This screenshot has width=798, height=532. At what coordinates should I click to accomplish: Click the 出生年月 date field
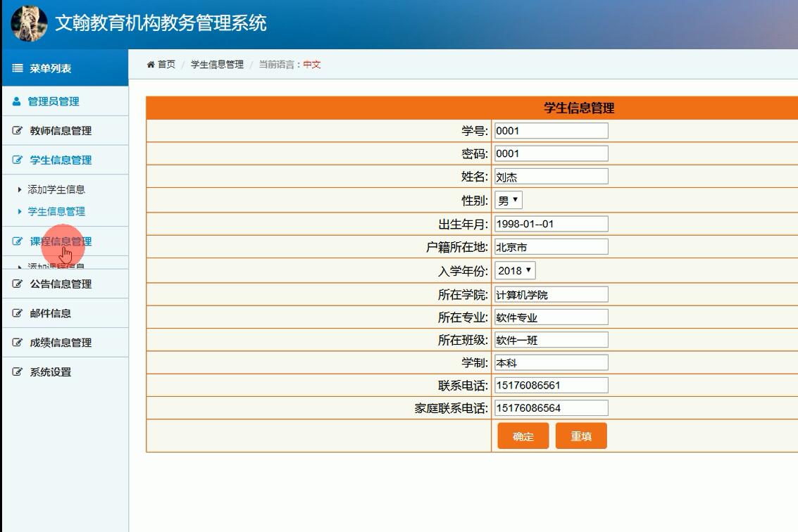tap(551, 224)
